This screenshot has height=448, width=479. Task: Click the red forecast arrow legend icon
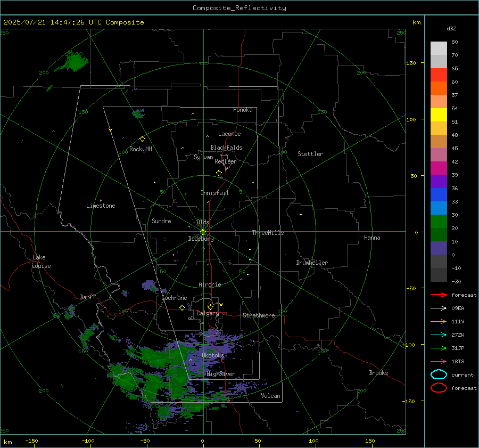click(439, 295)
